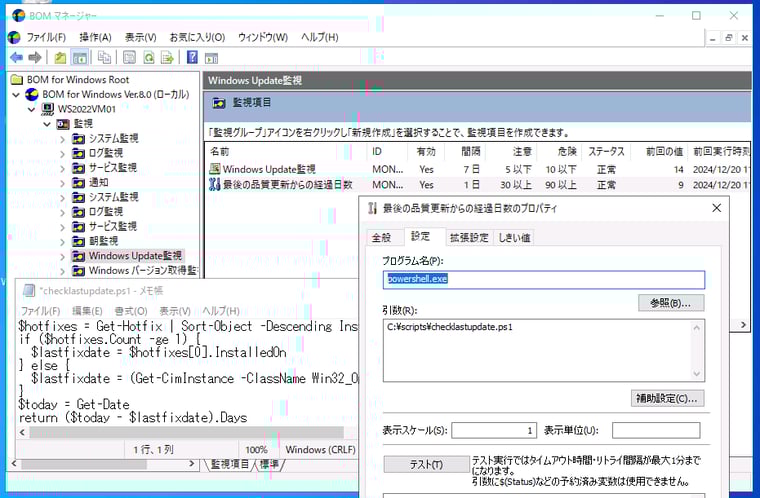The height and width of the screenshot is (498, 760).
Task: Click the 監視項目 header icon in right pane
Action: [219, 103]
